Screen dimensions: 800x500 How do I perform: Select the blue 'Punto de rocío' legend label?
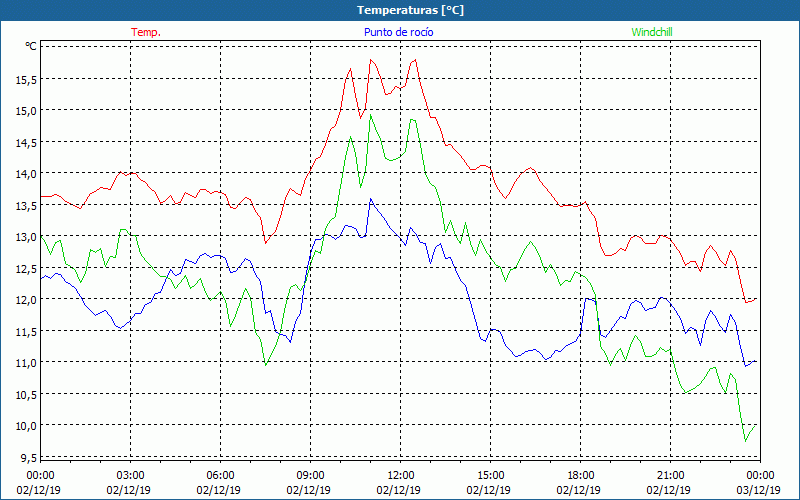[398, 32]
